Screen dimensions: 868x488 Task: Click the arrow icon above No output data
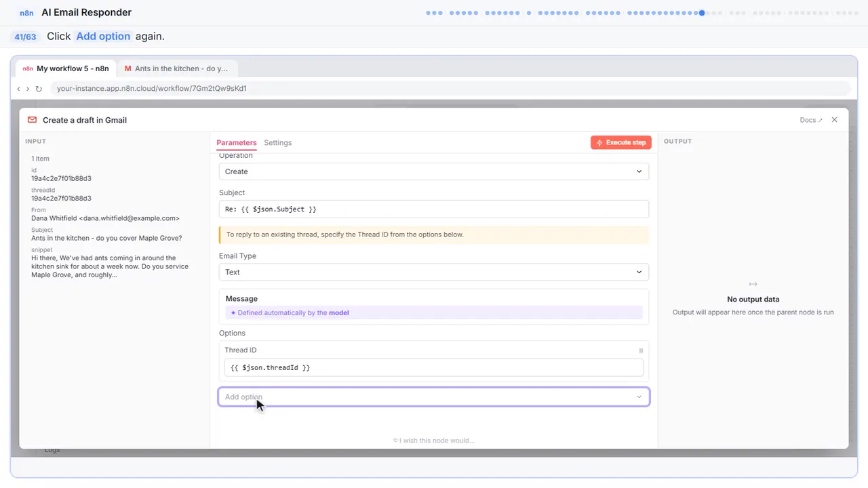point(753,284)
